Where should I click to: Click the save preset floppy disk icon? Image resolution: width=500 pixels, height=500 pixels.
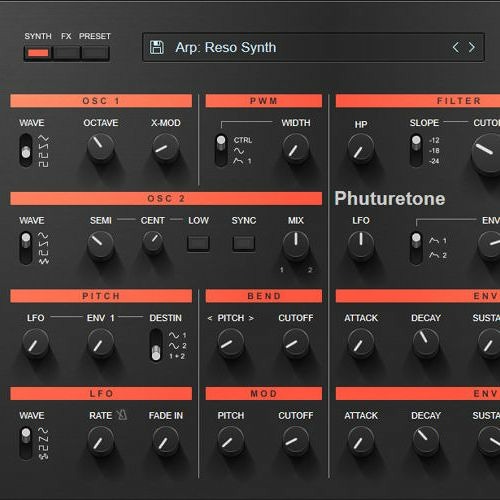point(157,47)
